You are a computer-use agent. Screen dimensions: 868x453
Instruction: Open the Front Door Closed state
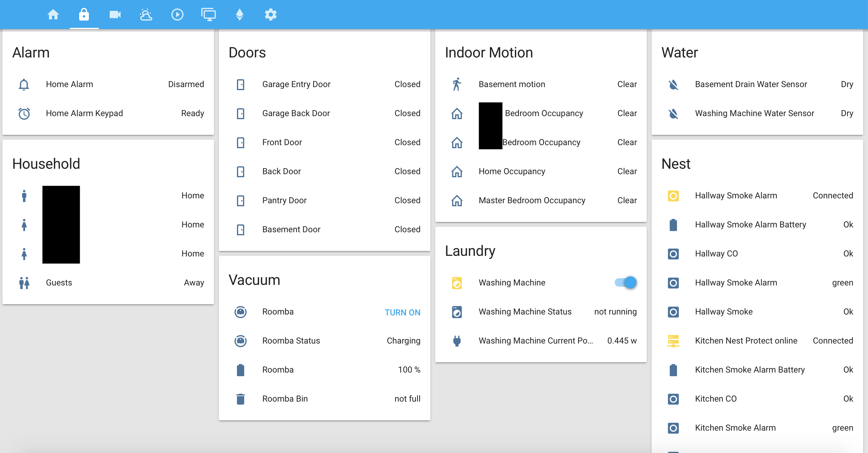[x=407, y=142]
